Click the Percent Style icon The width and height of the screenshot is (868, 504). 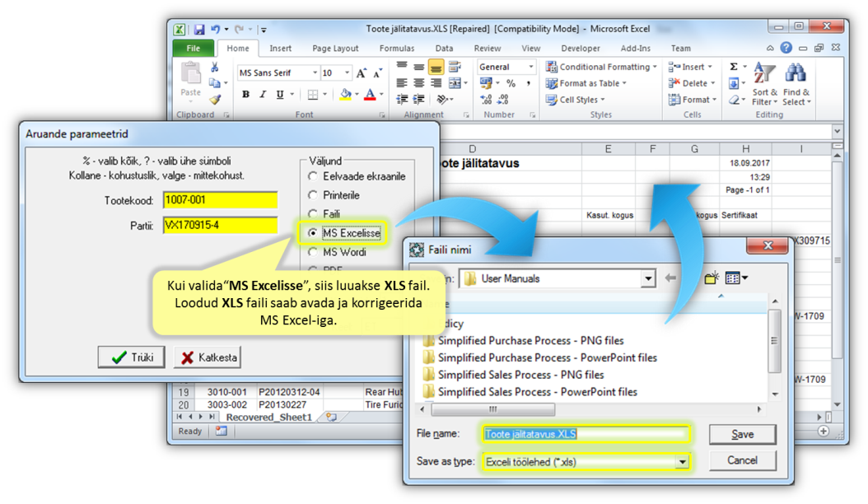511,83
